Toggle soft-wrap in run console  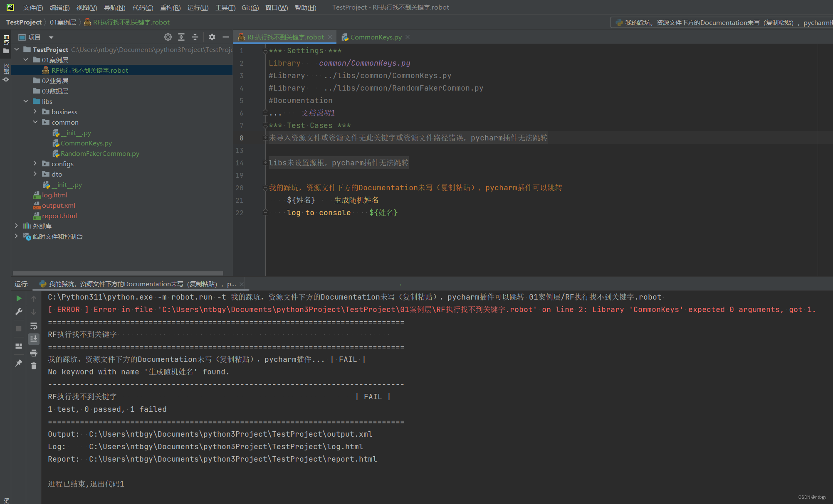point(34,326)
